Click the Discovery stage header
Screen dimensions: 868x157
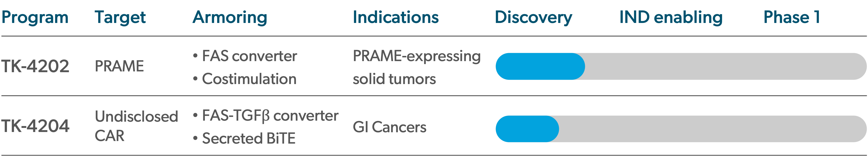click(533, 18)
